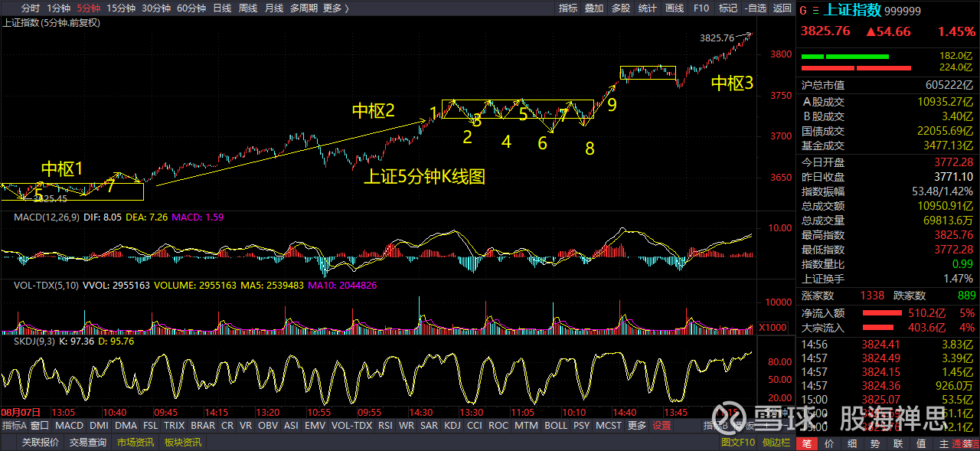
Task: Switch to 月线 monthly chart
Action: point(274,8)
